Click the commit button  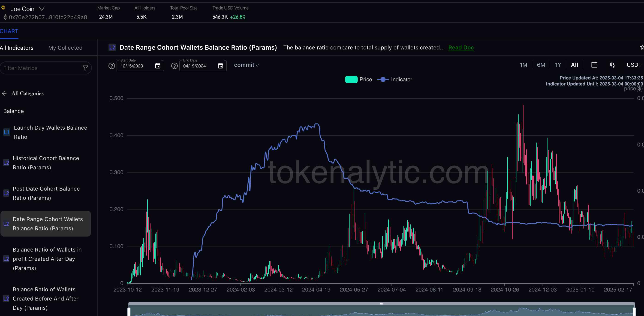click(247, 65)
